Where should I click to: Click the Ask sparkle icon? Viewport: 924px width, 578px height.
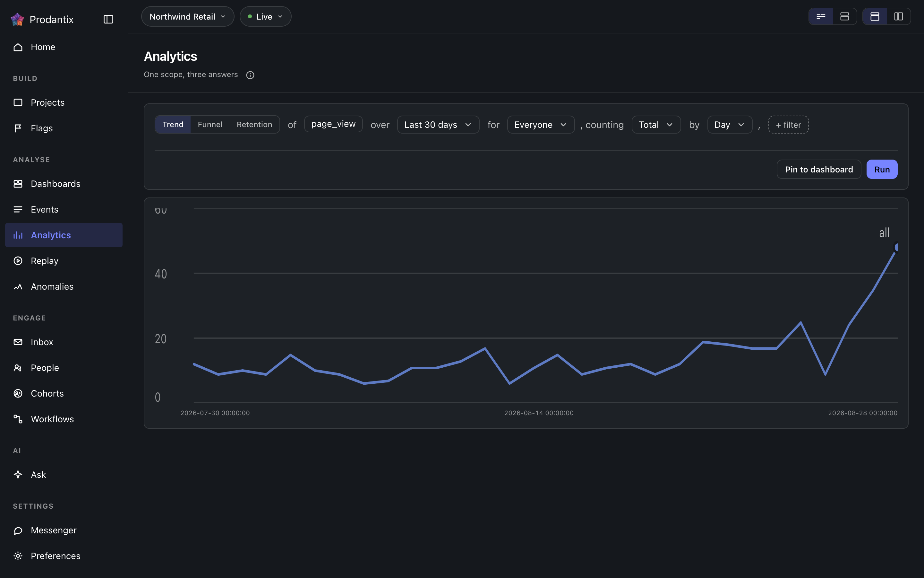(x=18, y=474)
